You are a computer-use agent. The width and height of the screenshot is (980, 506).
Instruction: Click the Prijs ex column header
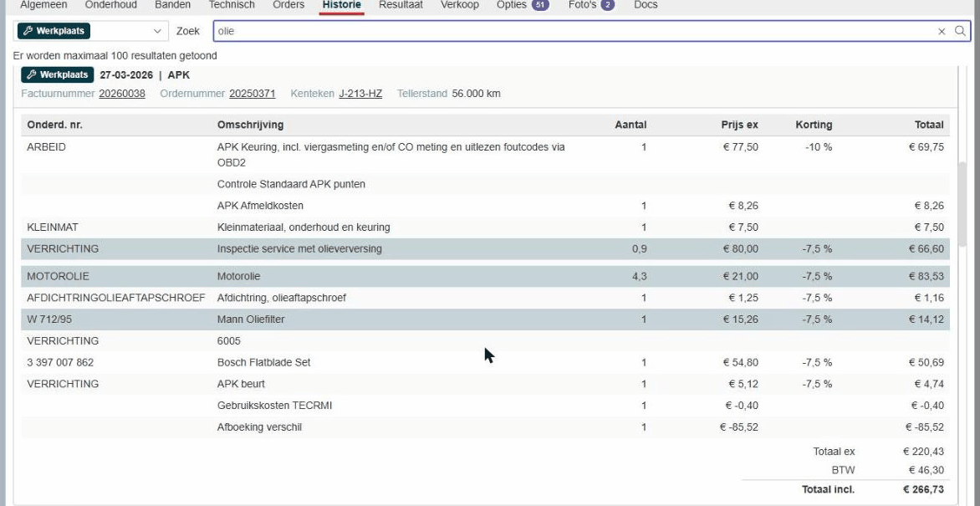[739, 125]
